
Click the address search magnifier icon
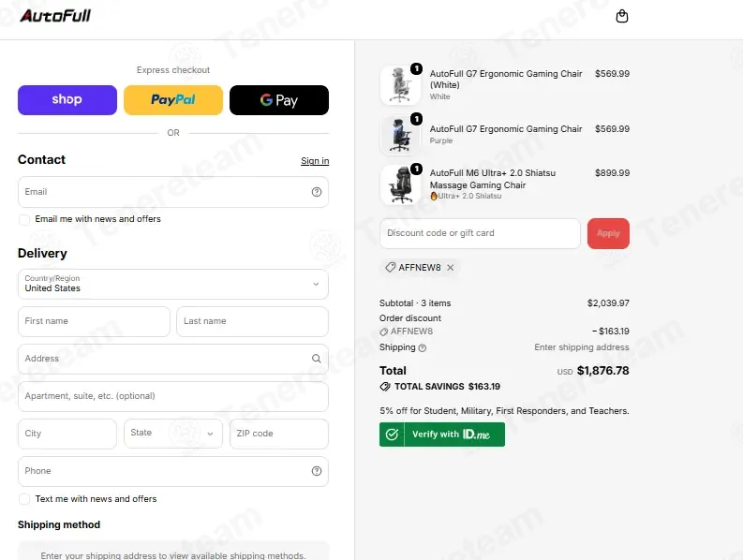[317, 359]
